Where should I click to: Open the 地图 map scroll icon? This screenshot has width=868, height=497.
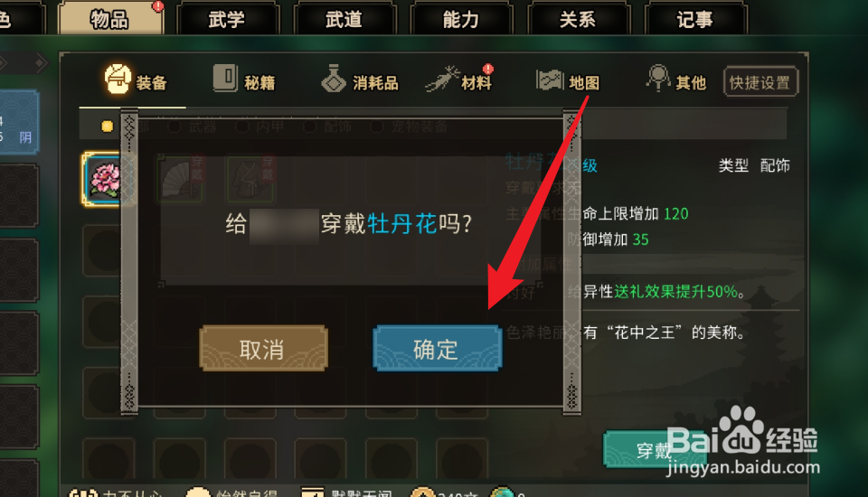tap(550, 80)
